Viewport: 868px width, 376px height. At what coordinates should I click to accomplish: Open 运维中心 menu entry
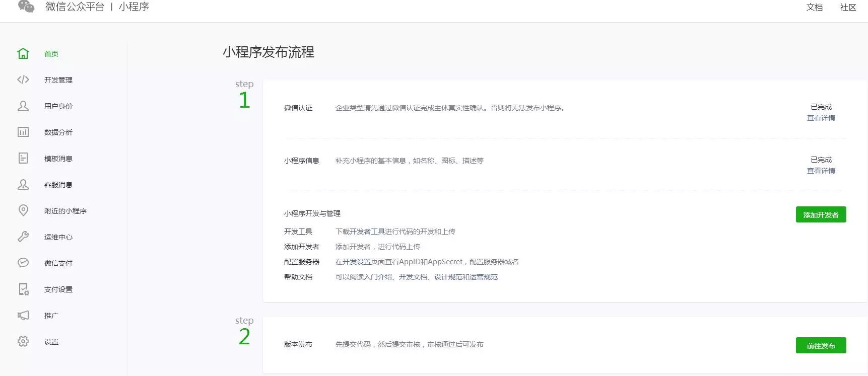pos(58,237)
